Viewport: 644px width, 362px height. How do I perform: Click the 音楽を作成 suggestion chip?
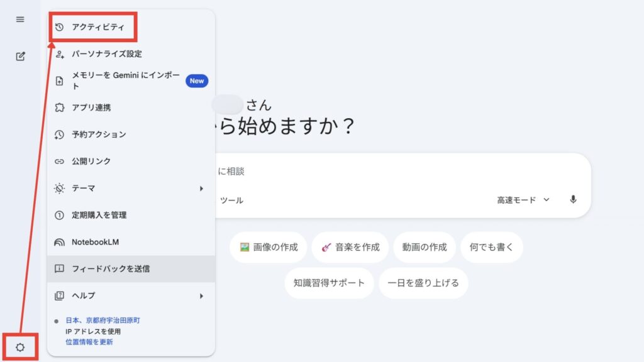click(x=350, y=247)
